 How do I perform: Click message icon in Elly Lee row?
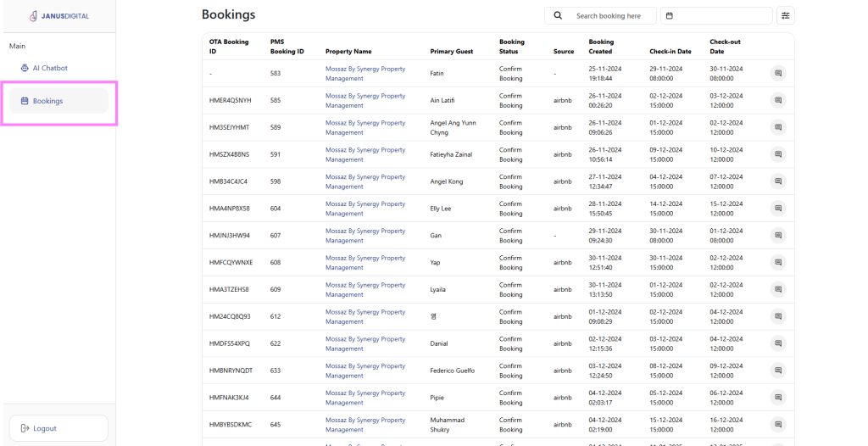pyautogui.click(x=777, y=209)
